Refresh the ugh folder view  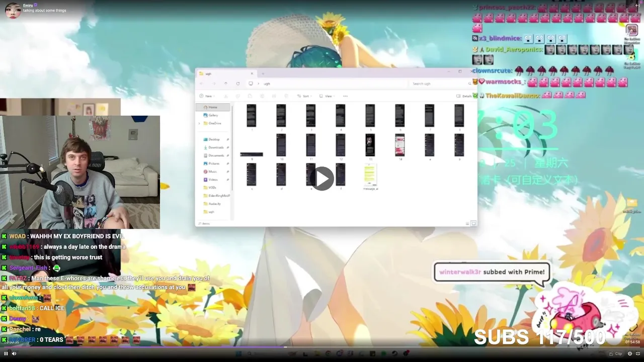(x=238, y=83)
